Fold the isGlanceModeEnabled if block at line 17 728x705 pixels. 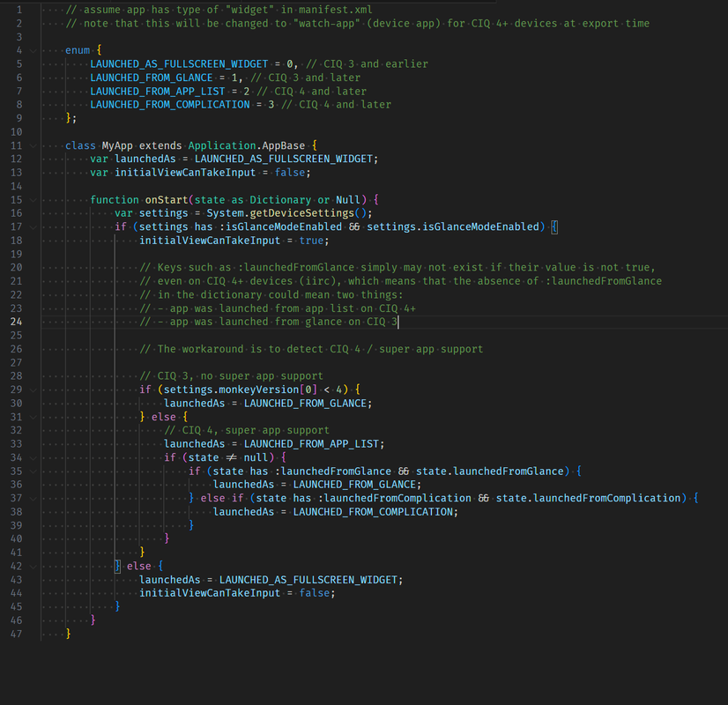point(33,227)
